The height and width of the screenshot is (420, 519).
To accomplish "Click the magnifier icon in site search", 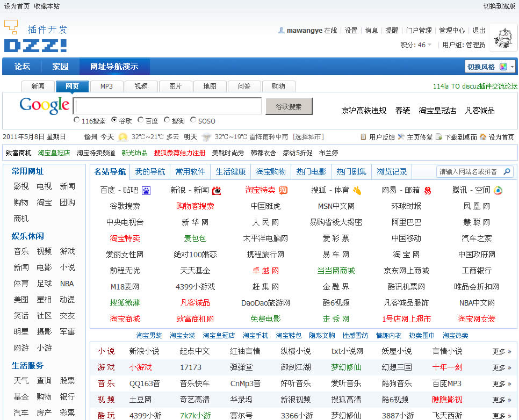I will [507, 171].
